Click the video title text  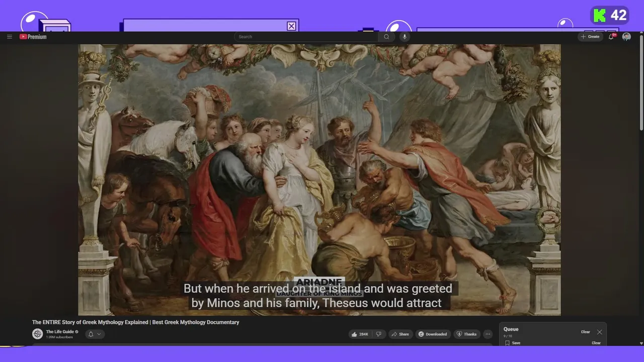coord(136,322)
